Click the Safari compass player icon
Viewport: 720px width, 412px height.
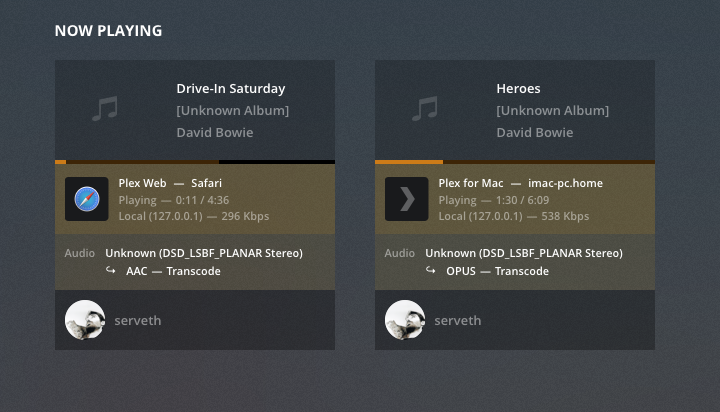[x=86, y=199]
